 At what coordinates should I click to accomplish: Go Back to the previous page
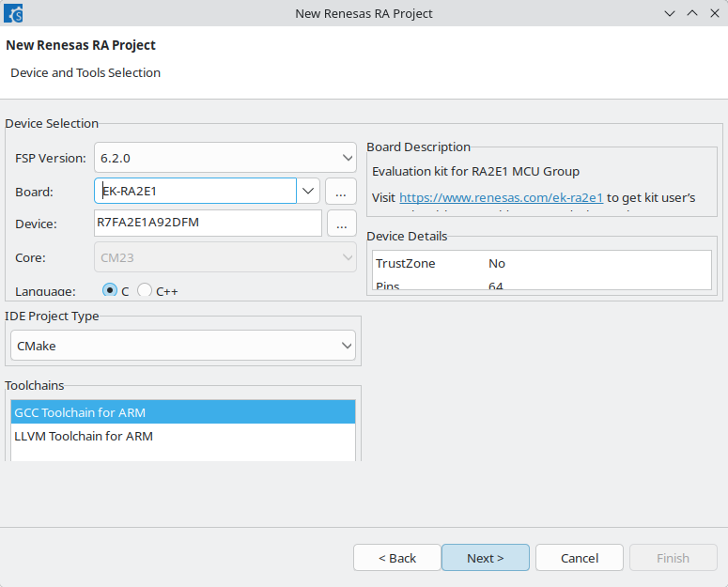coord(397,558)
